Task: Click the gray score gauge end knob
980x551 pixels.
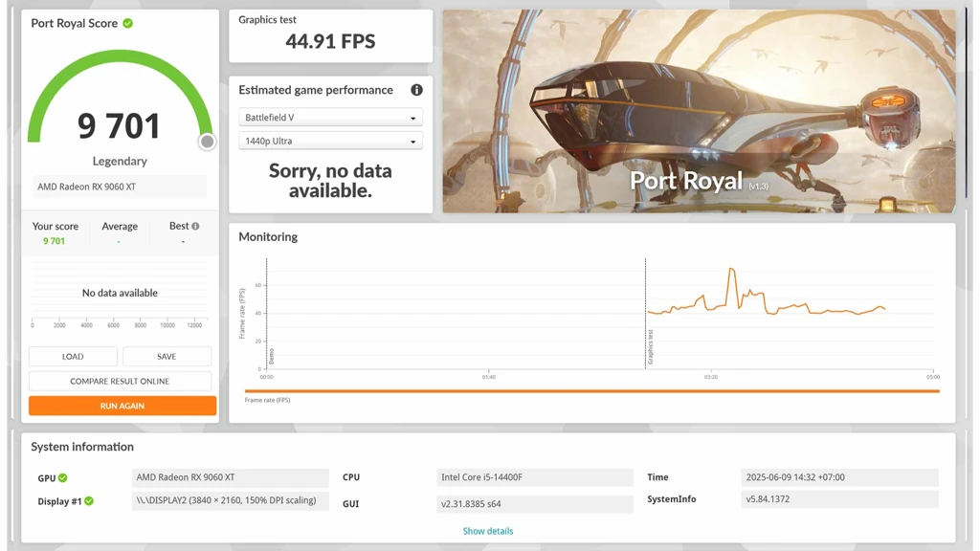Action: click(x=207, y=142)
